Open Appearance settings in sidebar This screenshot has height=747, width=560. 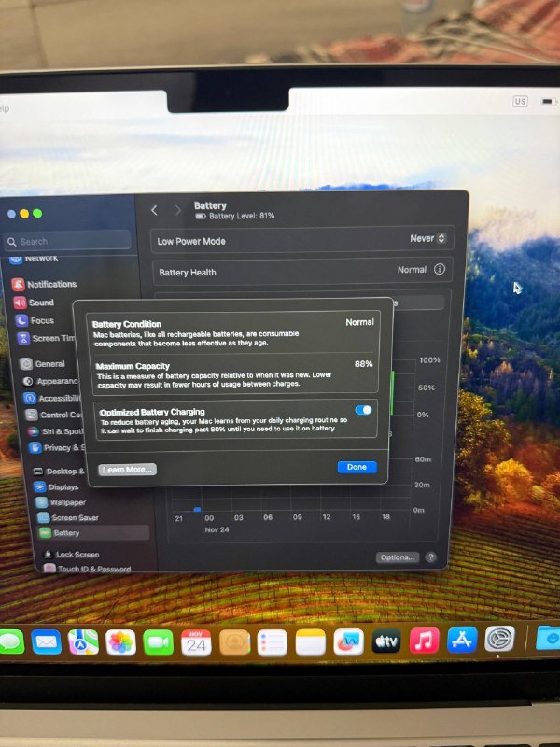pos(49,381)
